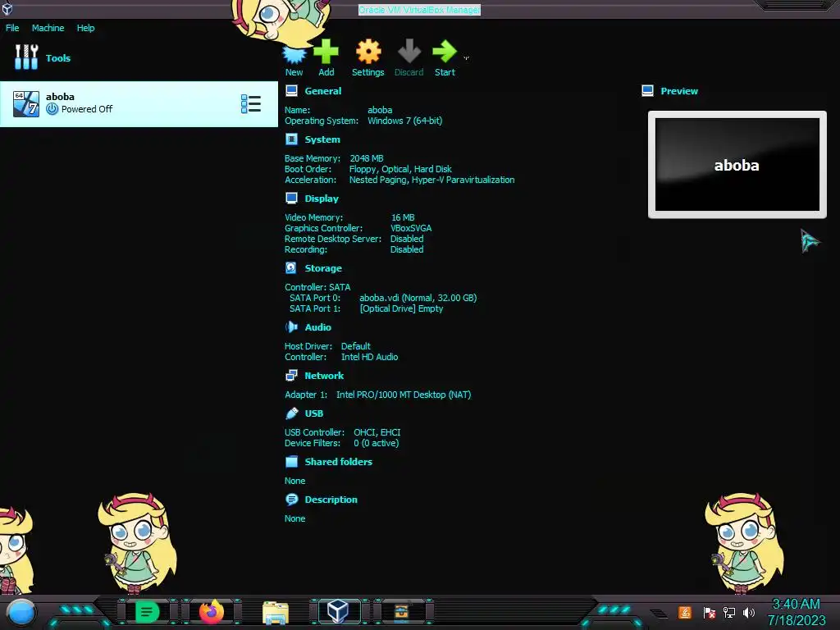The width and height of the screenshot is (840, 630).
Task: Click the Network adapters icon
Action: point(291,376)
